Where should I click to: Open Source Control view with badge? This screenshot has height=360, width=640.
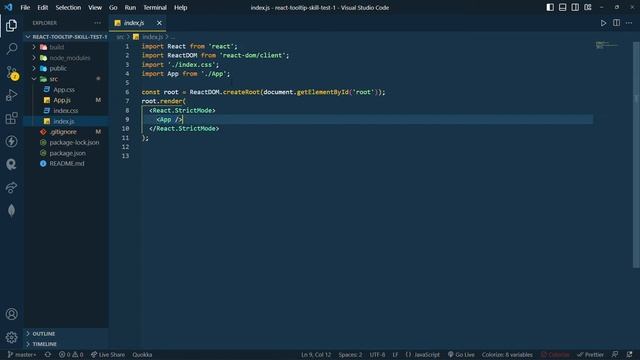coord(11,73)
